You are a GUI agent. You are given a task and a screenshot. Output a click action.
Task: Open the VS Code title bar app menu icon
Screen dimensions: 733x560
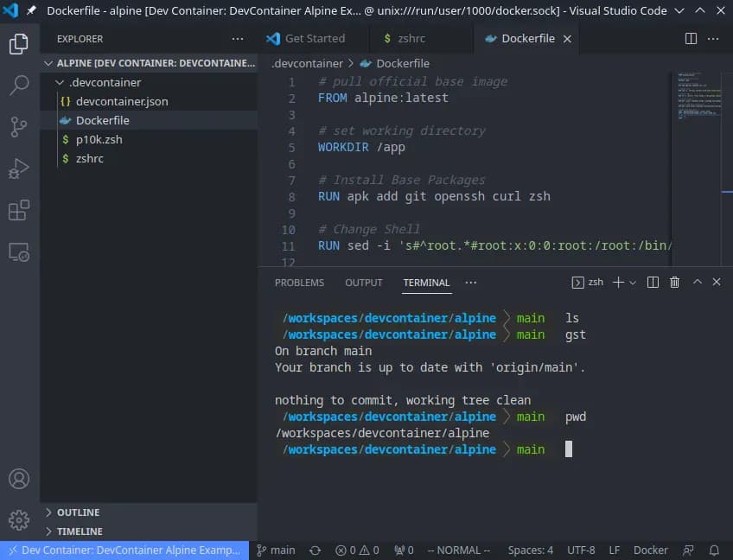coord(10,10)
